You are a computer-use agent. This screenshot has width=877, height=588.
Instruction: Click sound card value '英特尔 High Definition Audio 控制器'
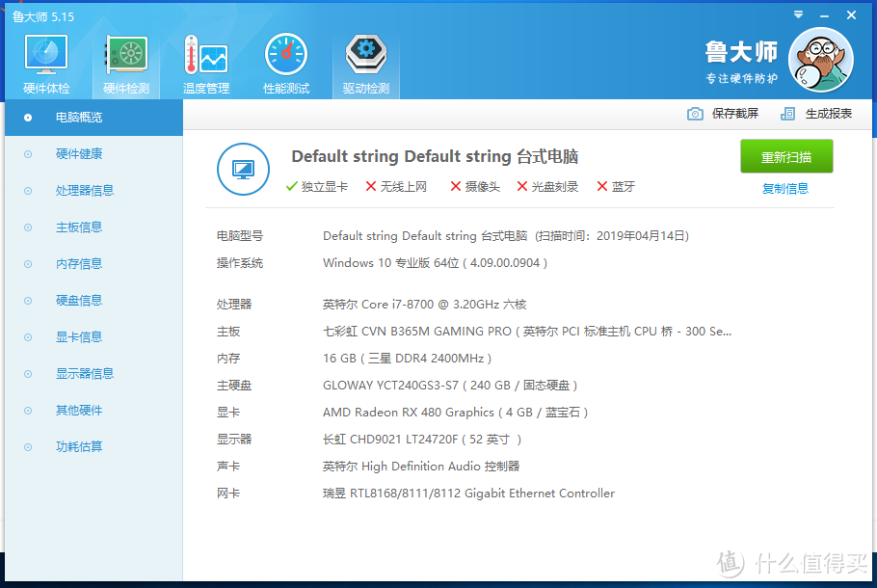pyautogui.click(x=421, y=466)
